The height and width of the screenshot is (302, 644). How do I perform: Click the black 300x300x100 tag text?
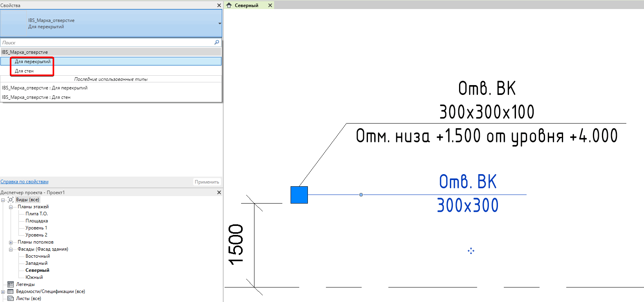point(487,112)
